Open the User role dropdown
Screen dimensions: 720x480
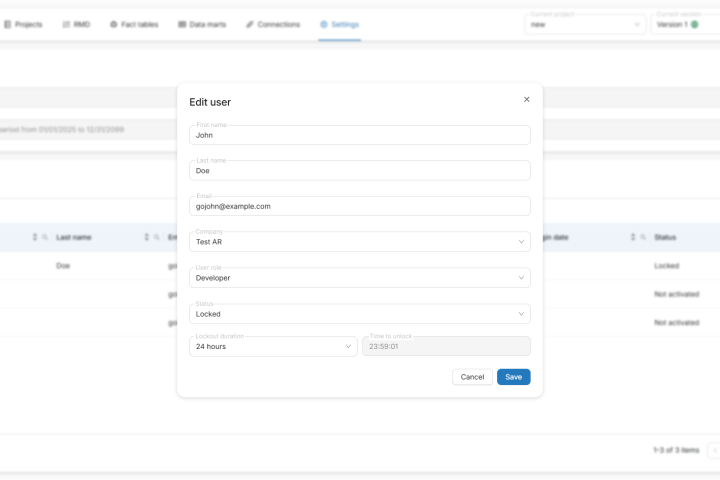pyautogui.click(x=360, y=278)
